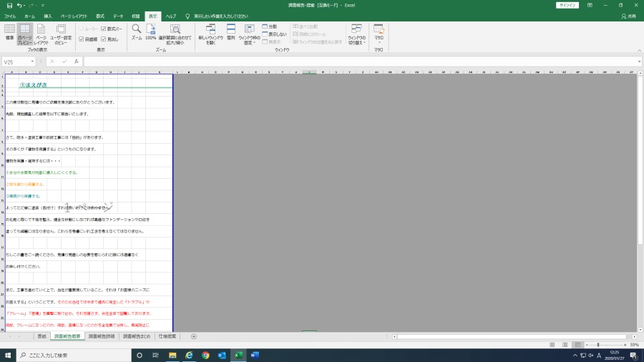Open customize quick access toolbar dropdown
The width and height of the screenshot is (644, 362).
(43, 5)
